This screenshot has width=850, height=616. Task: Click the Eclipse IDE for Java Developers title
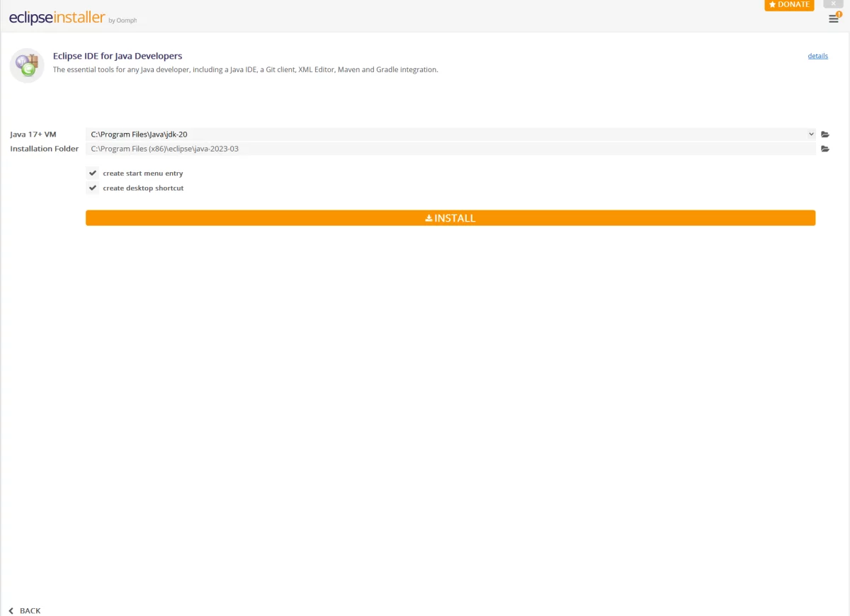118,56
